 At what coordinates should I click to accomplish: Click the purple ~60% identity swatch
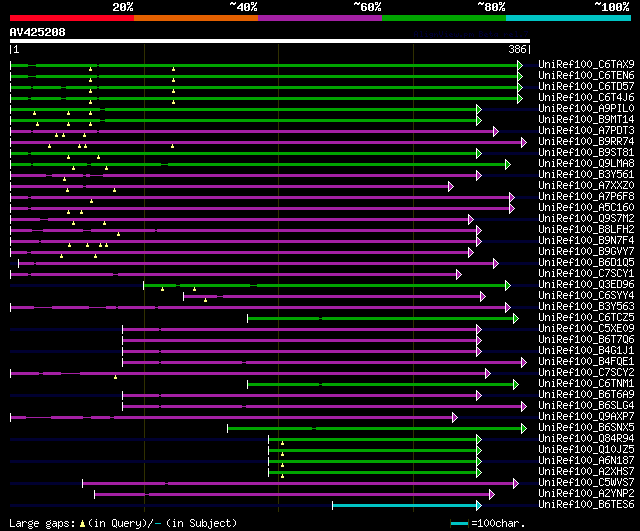[x=320, y=18]
